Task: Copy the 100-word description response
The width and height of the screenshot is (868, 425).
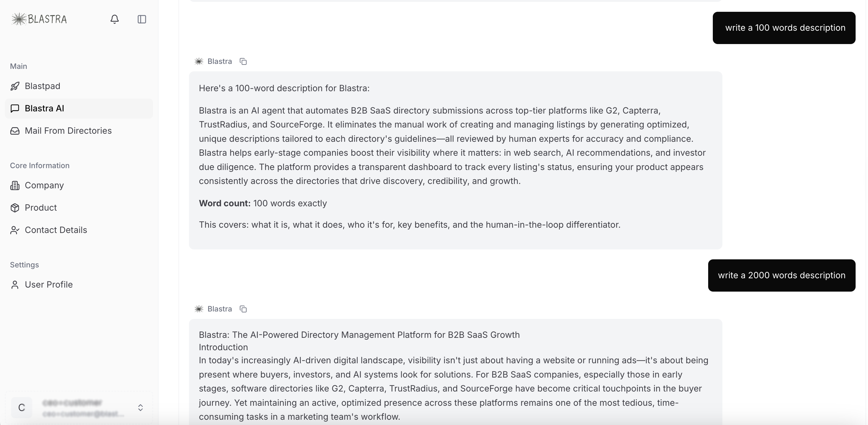Action: click(x=243, y=61)
